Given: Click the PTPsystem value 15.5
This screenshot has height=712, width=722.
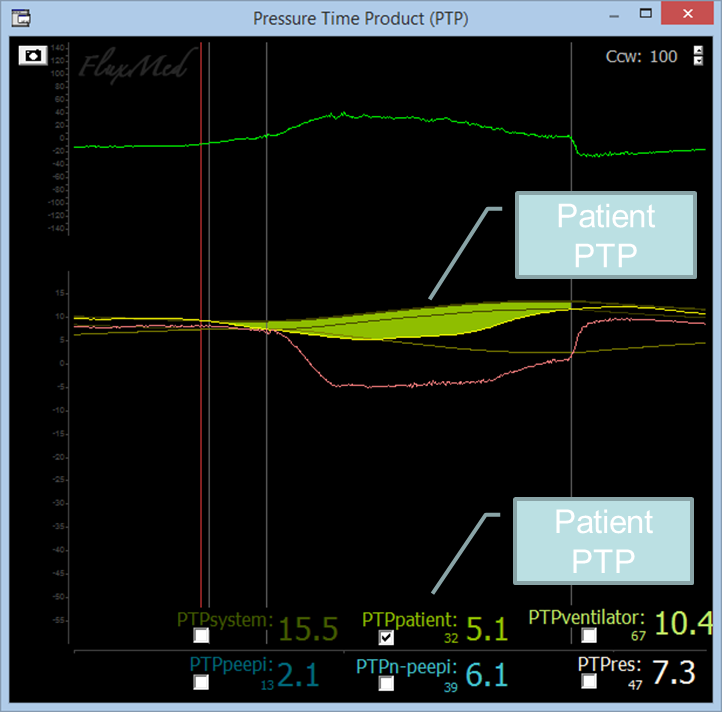Looking at the screenshot, I should point(309,628).
